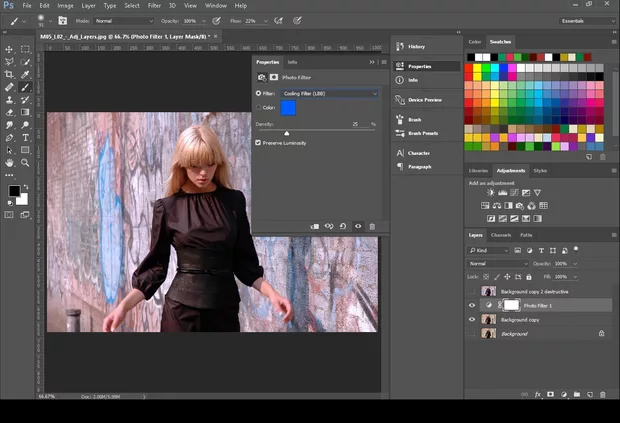620x423 pixels.
Task: Select the Hand tool
Action: (x=10, y=162)
